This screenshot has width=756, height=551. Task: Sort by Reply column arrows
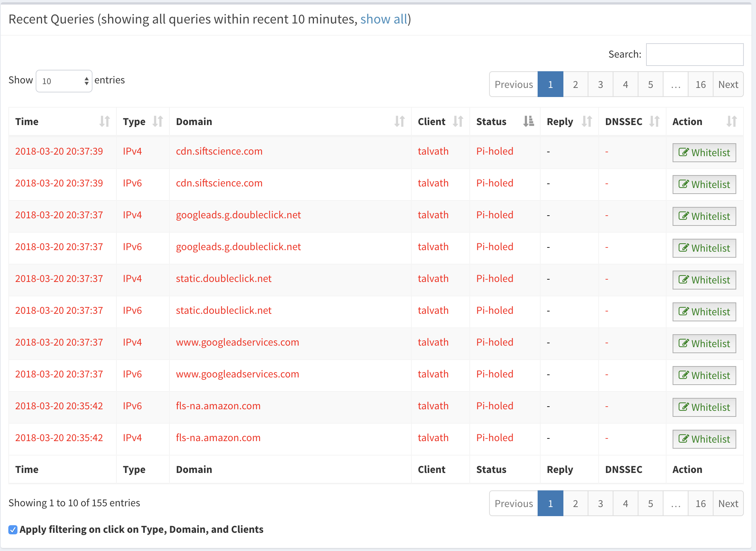click(587, 121)
